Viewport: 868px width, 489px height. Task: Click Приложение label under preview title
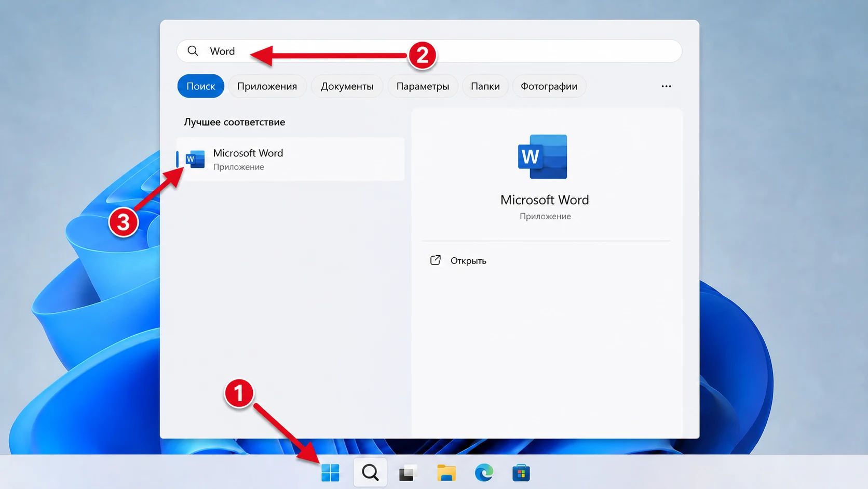click(x=545, y=216)
